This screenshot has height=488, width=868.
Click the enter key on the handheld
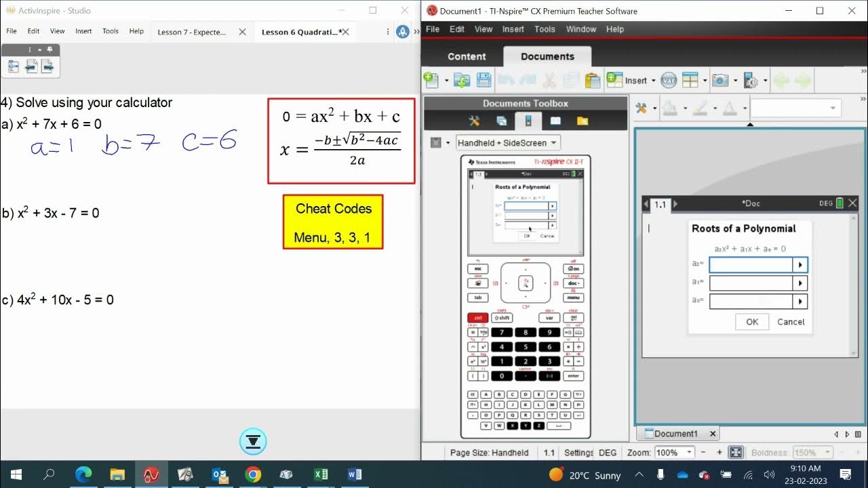coord(574,375)
